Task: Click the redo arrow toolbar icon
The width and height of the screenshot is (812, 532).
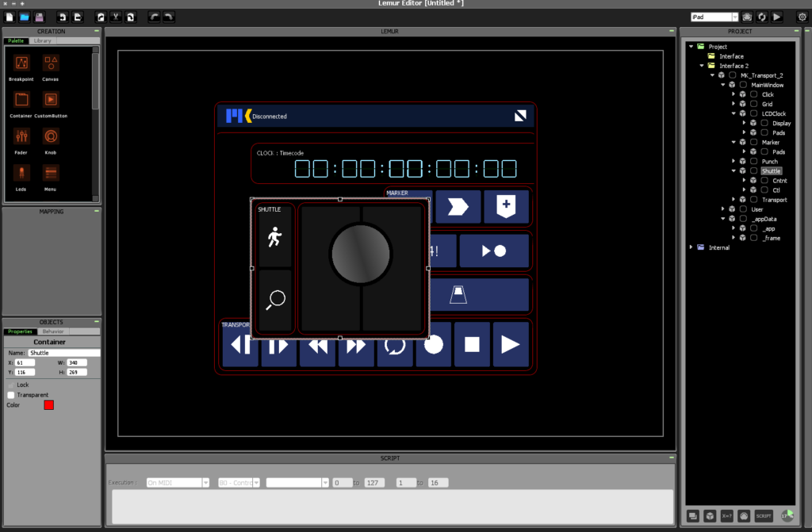Action: pyautogui.click(x=169, y=17)
